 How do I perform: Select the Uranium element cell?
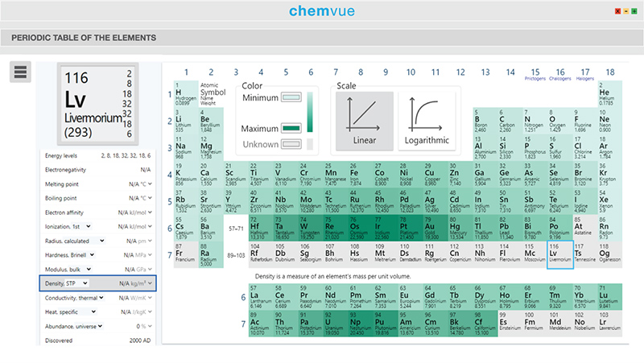[x=336, y=324]
